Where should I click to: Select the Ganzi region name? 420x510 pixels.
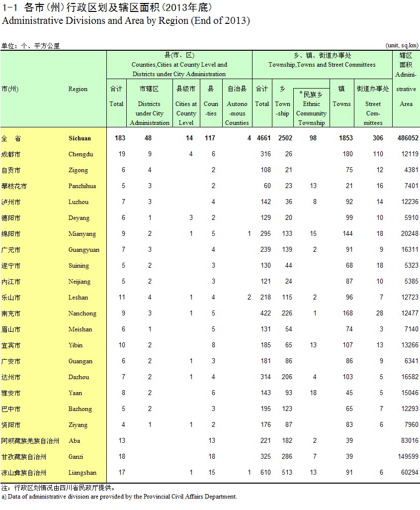tap(76, 457)
